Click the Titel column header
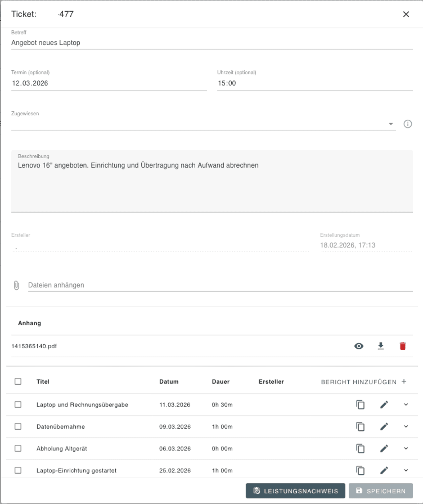The height and width of the screenshot is (504, 423). tap(43, 382)
